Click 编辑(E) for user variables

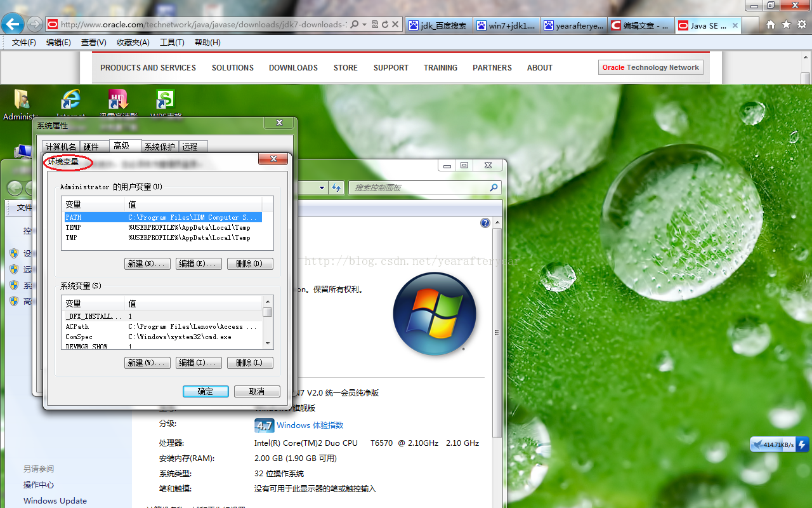(199, 264)
